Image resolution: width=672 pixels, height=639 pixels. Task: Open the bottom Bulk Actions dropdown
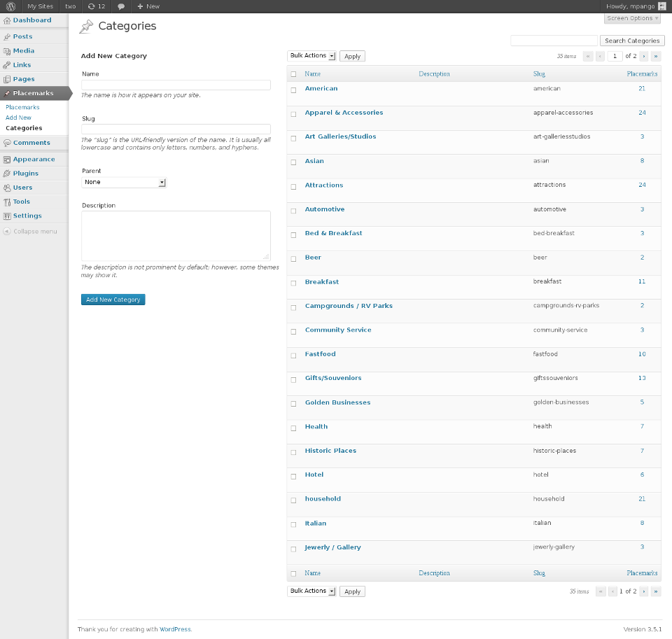coord(311,591)
